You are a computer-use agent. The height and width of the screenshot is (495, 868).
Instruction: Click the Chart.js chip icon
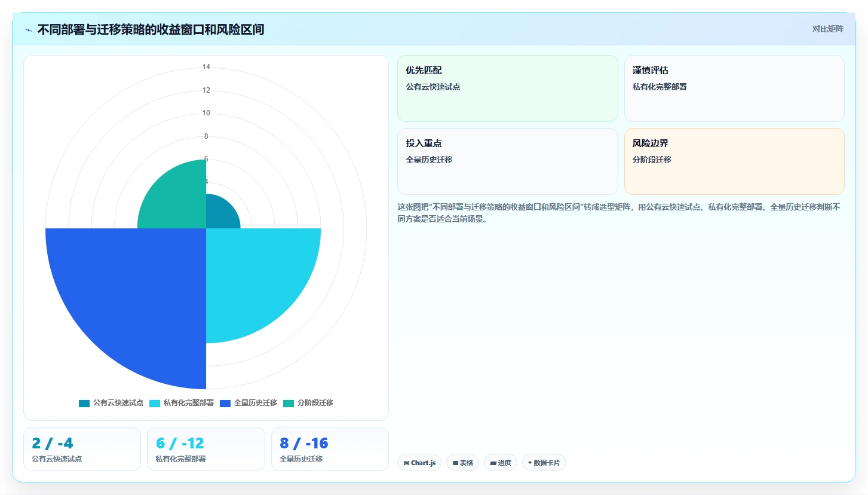point(407,463)
